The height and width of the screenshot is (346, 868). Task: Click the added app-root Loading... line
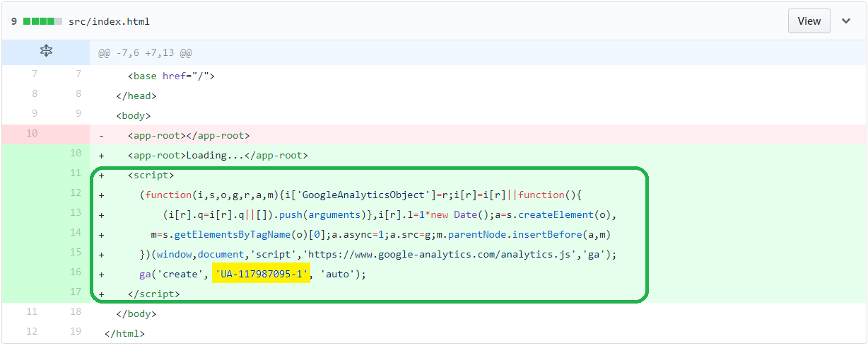coord(218,155)
